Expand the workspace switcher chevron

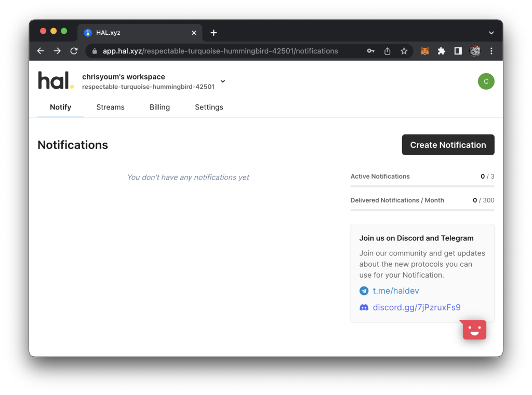point(222,81)
